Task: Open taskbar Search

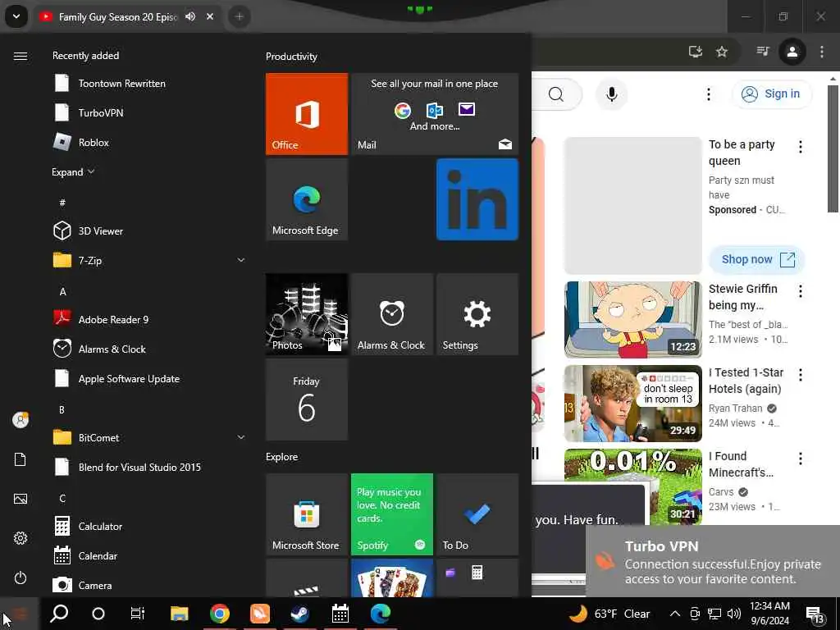Action: point(59,614)
